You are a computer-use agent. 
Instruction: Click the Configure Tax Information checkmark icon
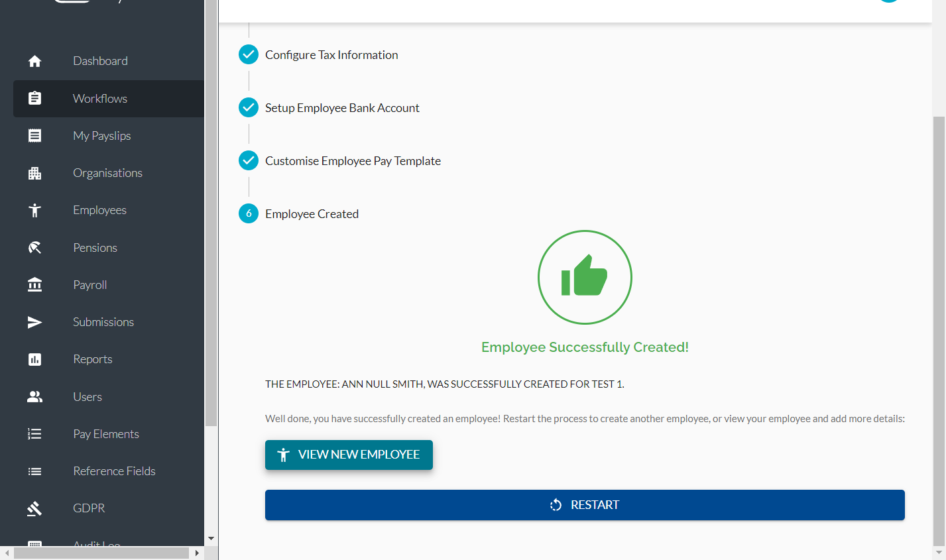coord(249,54)
